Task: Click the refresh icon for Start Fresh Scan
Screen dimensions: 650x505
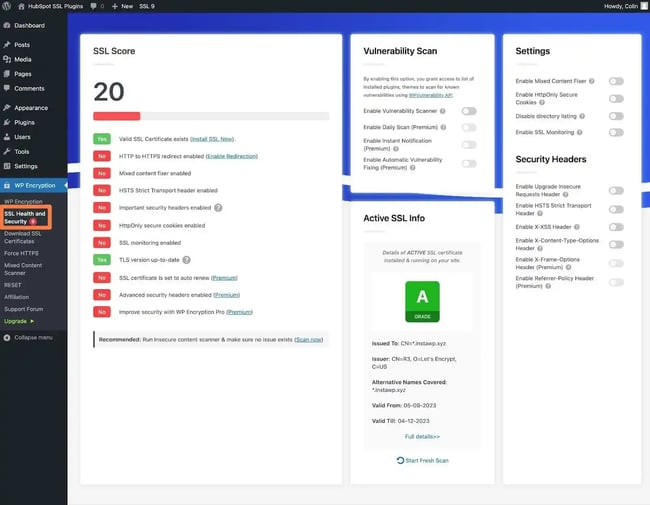Action: 400,460
